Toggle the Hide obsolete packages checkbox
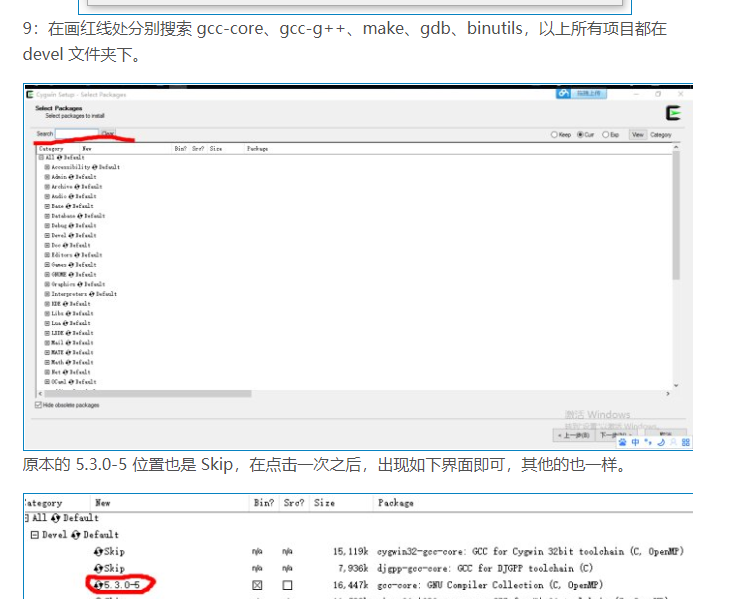Viewport: 747px width, 599px height. pyautogui.click(x=38, y=405)
